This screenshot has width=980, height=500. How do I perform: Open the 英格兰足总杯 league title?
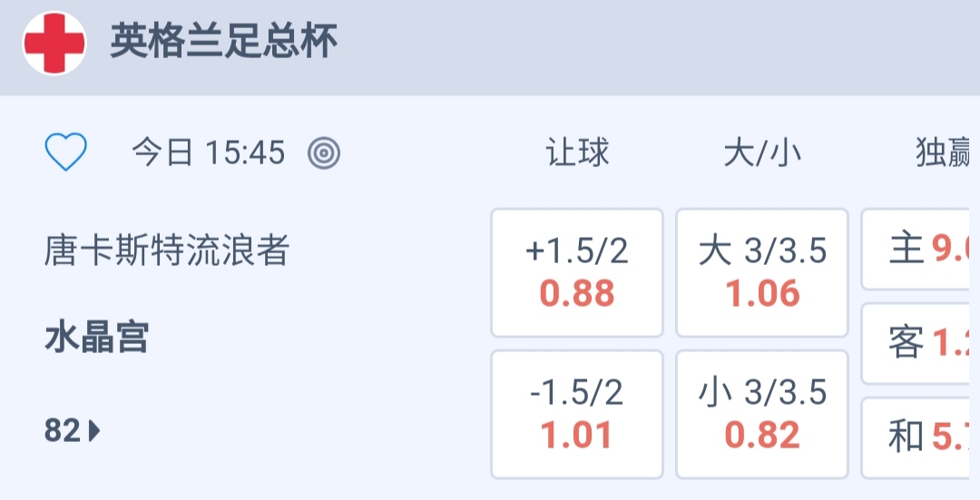(x=223, y=43)
